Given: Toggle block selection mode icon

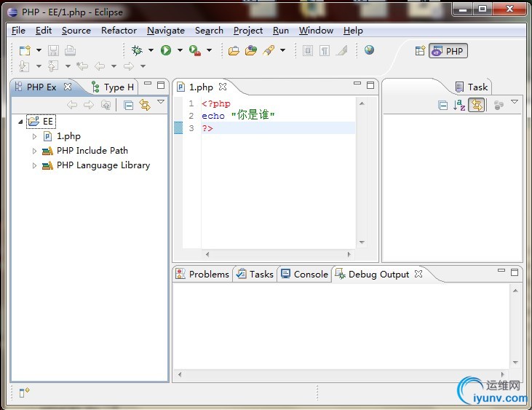Looking at the screenshot, I should [x=308, y=51].
